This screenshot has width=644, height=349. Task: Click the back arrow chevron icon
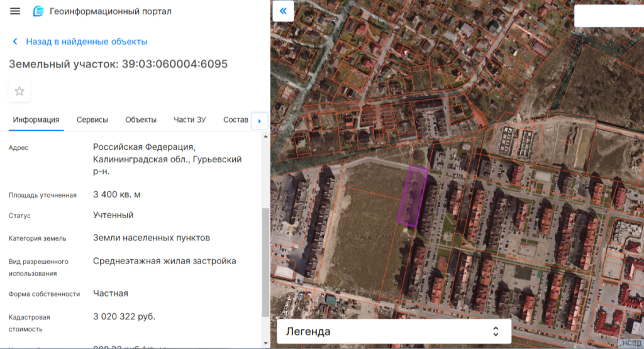(15, 42)
